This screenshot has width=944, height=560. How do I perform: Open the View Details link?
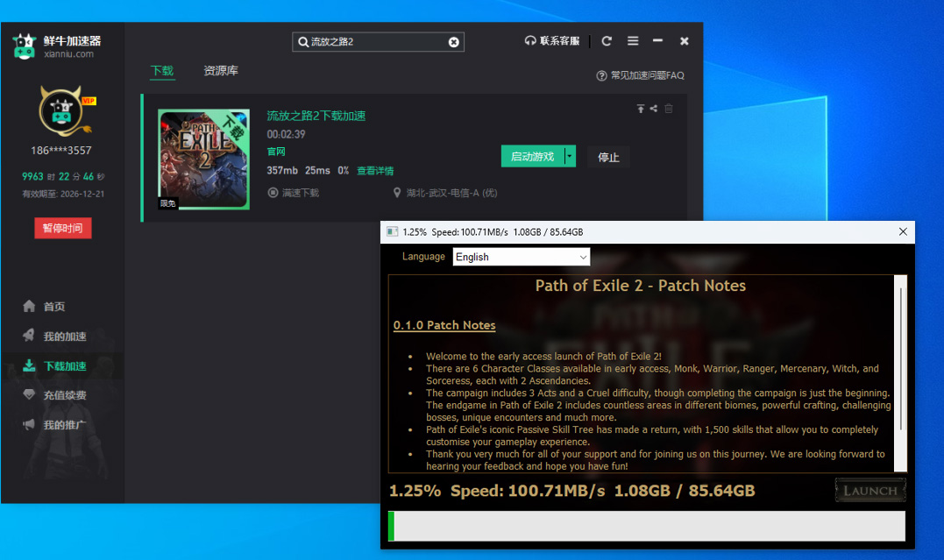[x=375, y=171]
